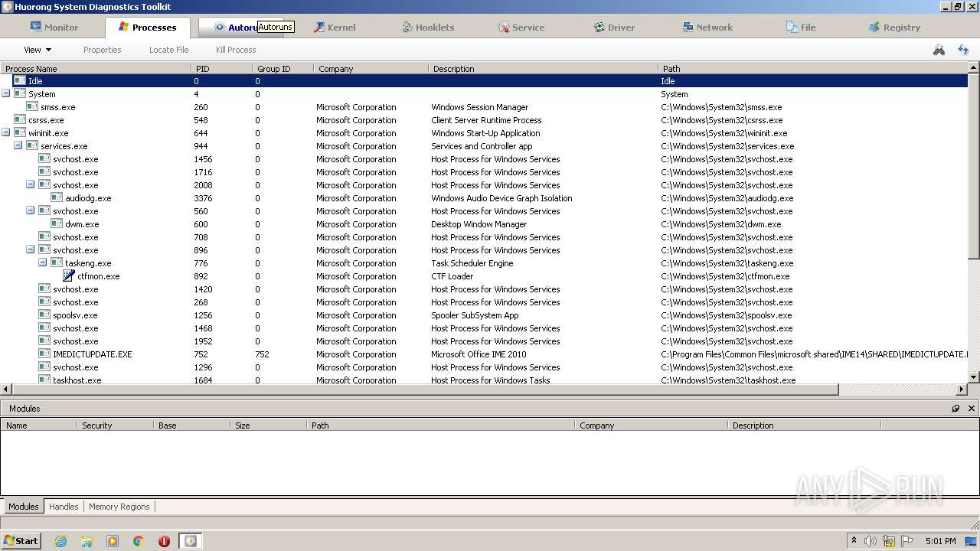Switch to the Service tab

click(x=521, y=27)
